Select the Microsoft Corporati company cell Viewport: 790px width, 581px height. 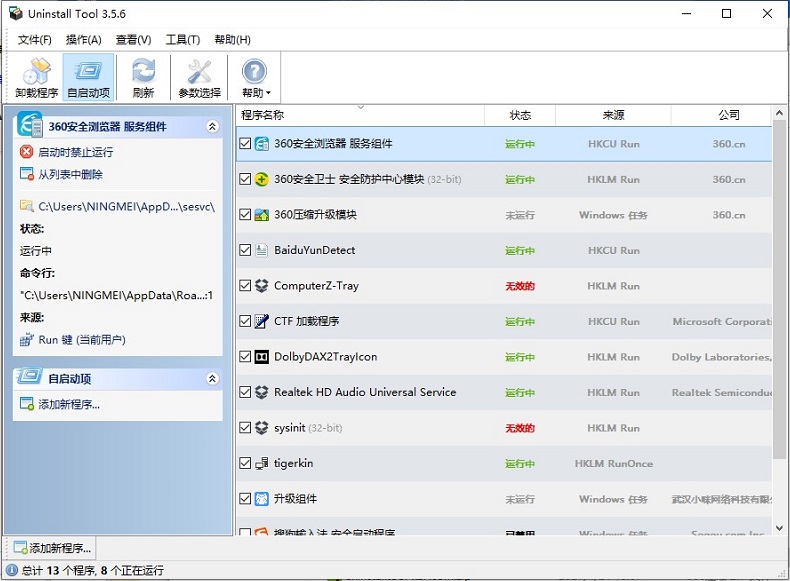tap(721, 321)
